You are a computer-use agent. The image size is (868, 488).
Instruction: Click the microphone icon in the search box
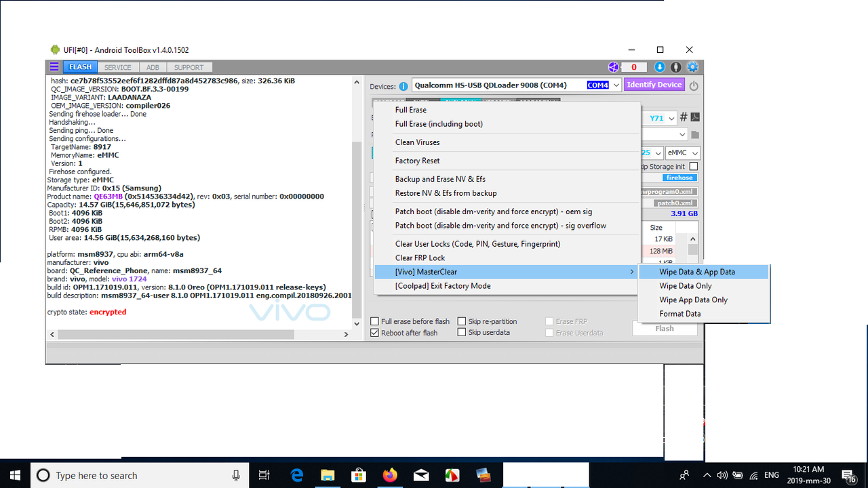pos(236,475)
